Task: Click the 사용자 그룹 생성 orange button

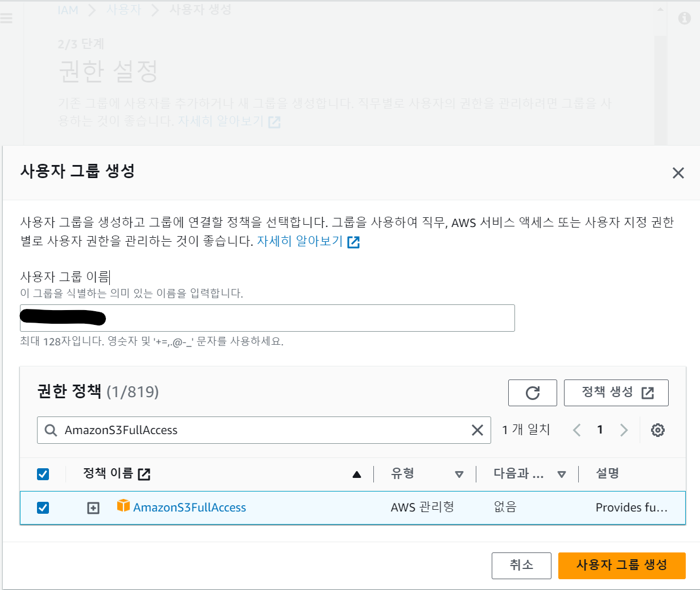Action: (621, 566)
